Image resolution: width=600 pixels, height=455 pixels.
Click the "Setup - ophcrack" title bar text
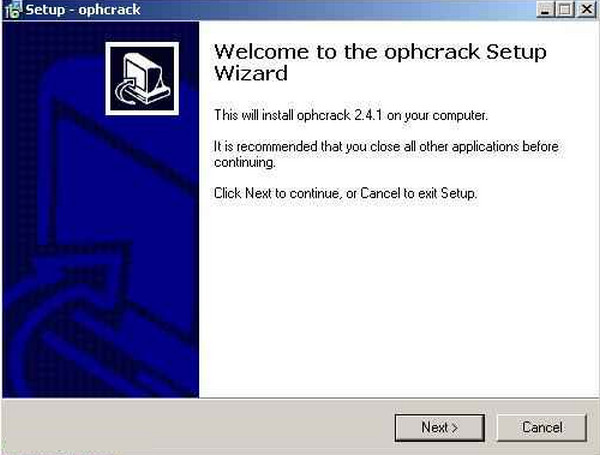coord(83,10)
